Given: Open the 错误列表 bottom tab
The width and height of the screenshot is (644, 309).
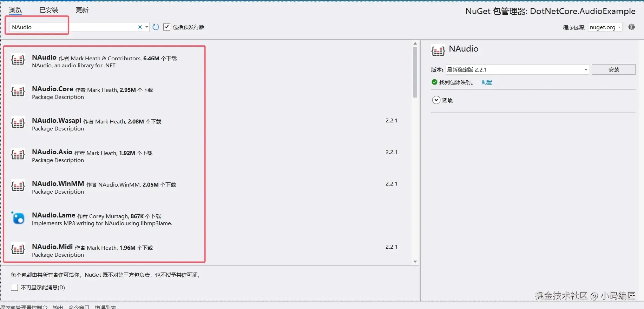Looking at the screenshot, I should point(105,307).
